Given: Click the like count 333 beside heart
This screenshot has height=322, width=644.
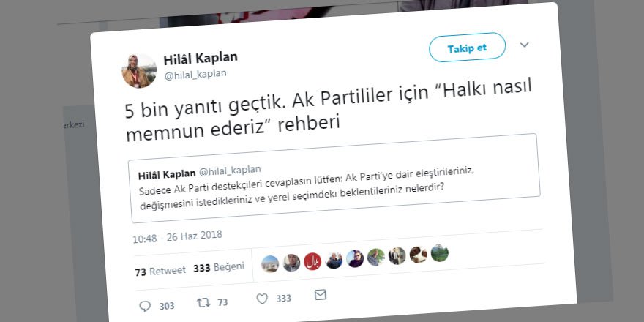Looking at the screenshot, I should pyautogui.click(x=283, y=299).
